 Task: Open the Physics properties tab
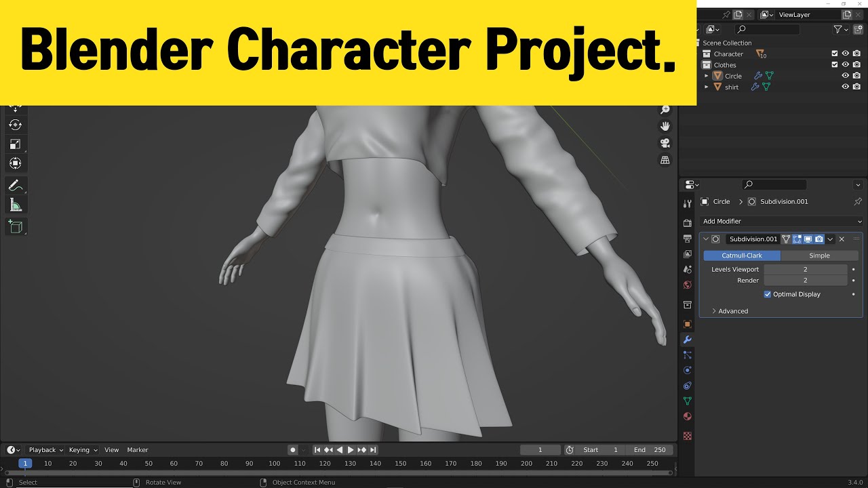[x=688, y=370]
